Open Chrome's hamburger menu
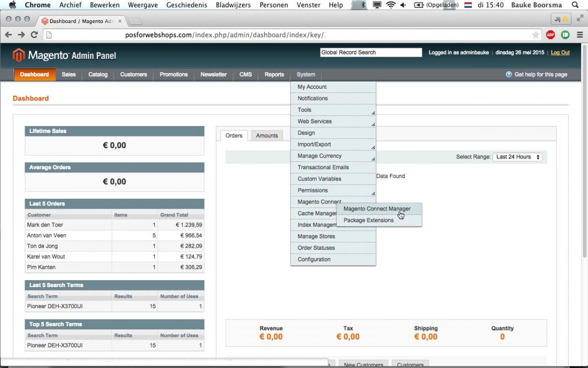This screenshot has height=368, width=588. point(580,35)
